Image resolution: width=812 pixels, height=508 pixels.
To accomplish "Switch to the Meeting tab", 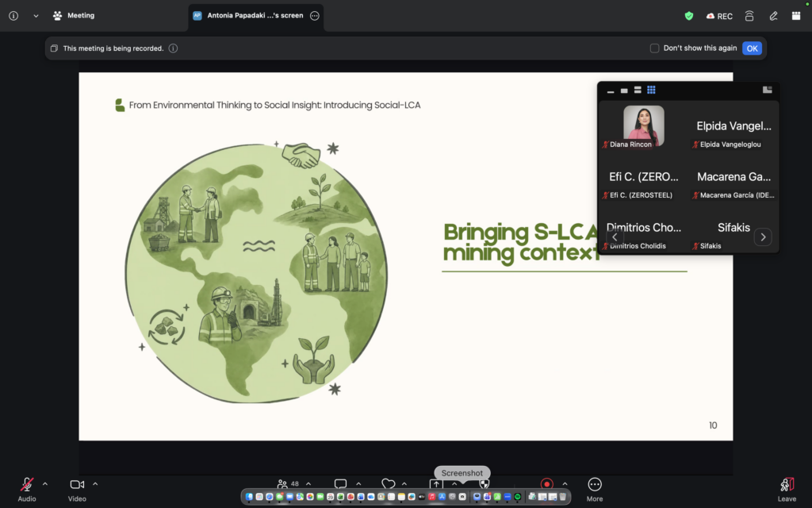I will coord(74,16).
